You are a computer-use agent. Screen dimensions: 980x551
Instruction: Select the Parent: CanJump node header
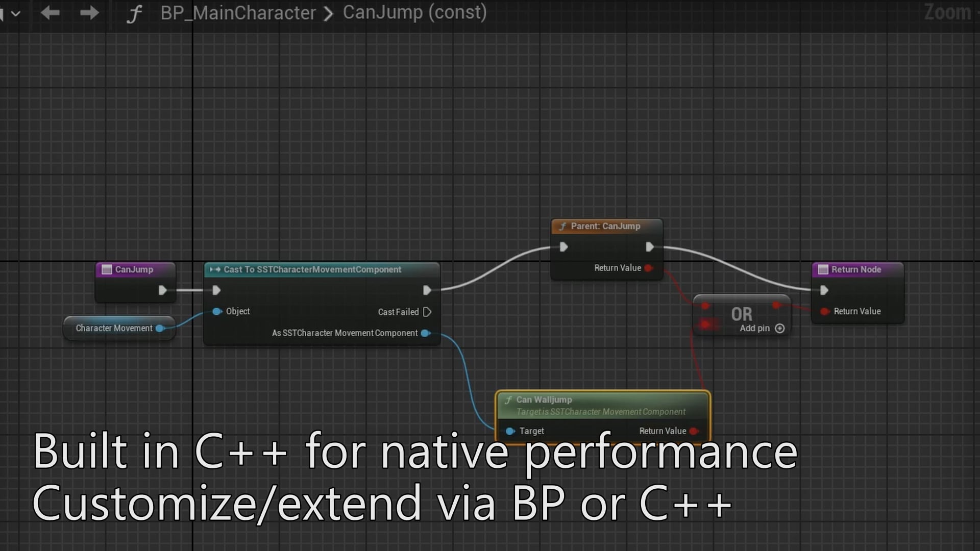(605, 226)
